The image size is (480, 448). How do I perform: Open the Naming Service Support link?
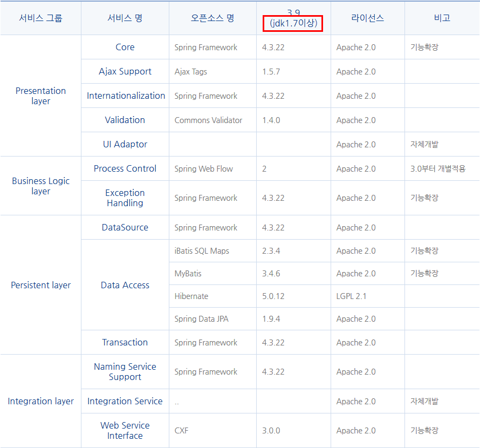click(125, 371)
